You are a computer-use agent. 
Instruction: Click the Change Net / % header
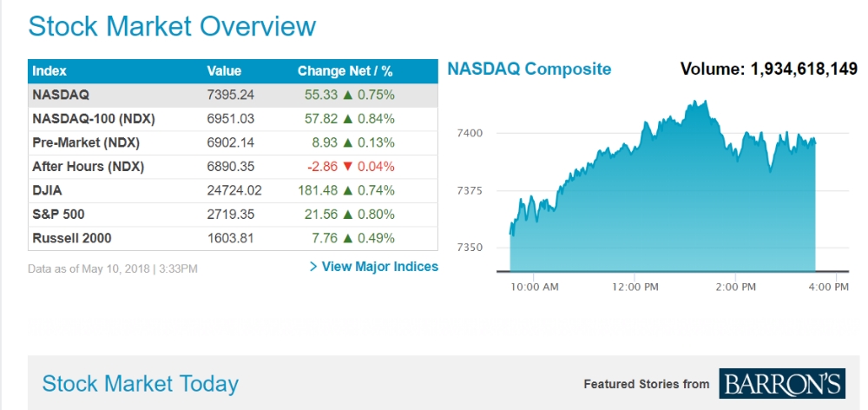pyautogui.click(x=345, y=71)
